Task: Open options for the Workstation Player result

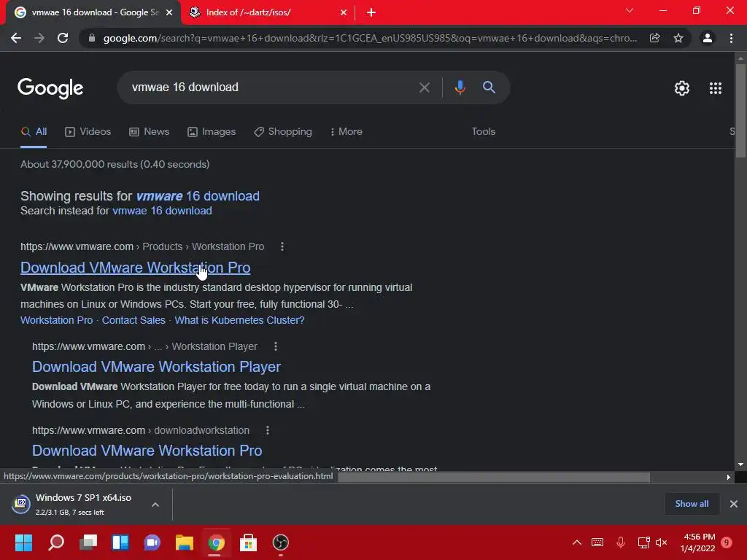Action: (x=275, y=346)
